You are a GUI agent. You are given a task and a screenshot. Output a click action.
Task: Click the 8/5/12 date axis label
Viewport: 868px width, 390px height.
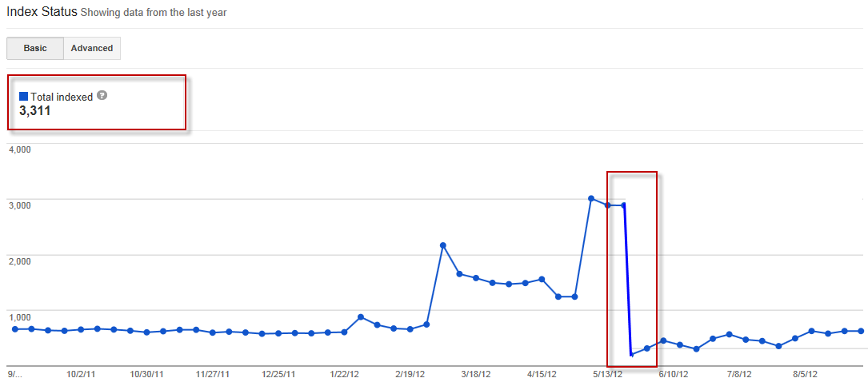click(805, 373)
